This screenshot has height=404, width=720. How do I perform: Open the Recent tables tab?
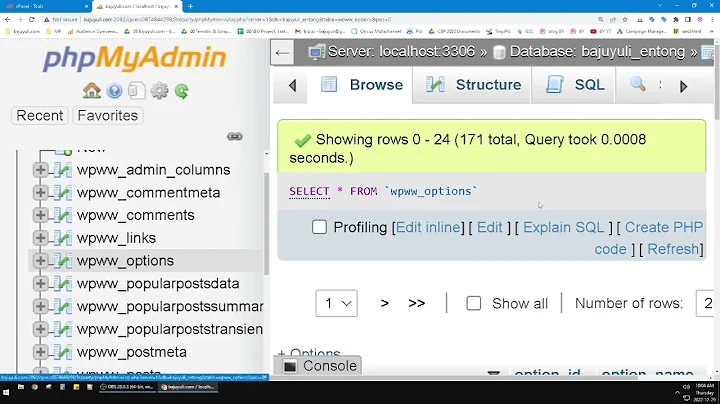tap(39, 116)
